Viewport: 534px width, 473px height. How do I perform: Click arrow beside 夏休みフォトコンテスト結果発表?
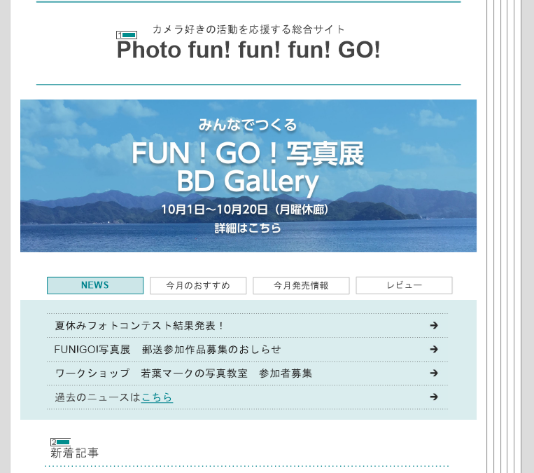434,326
